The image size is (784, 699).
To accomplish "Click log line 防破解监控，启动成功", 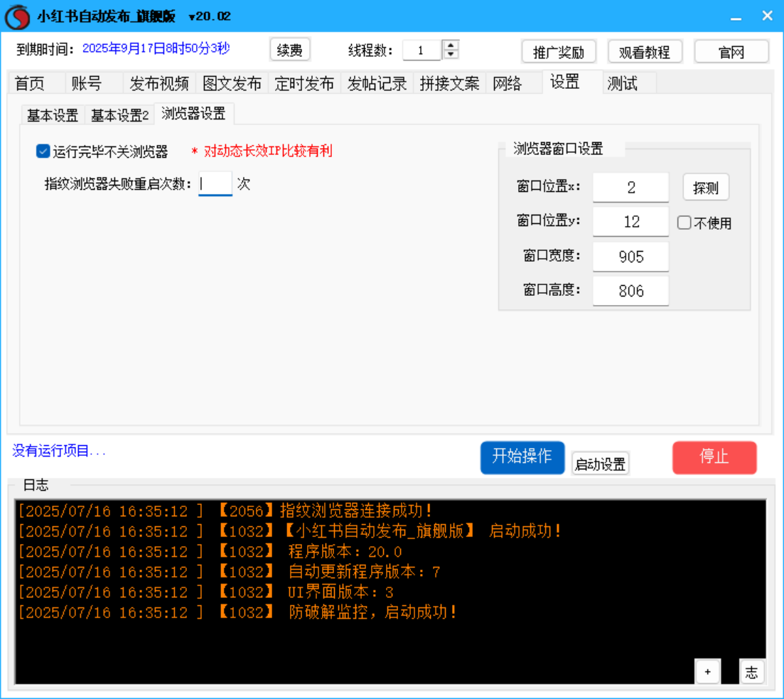I will (x=237, y=612).
